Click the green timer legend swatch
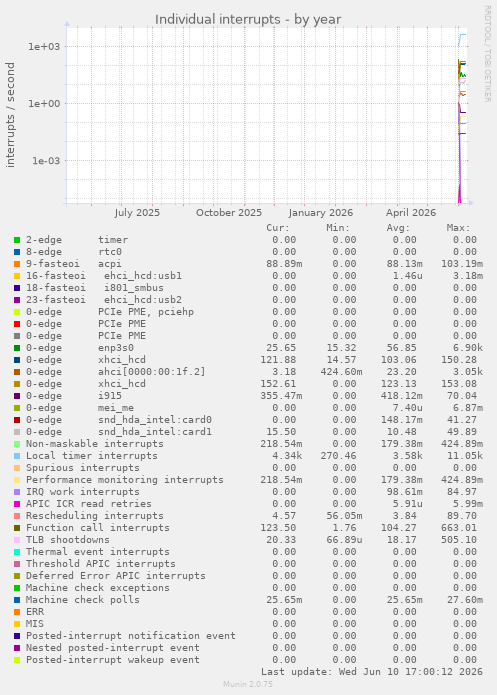497x695 pixels. point(17,240)
